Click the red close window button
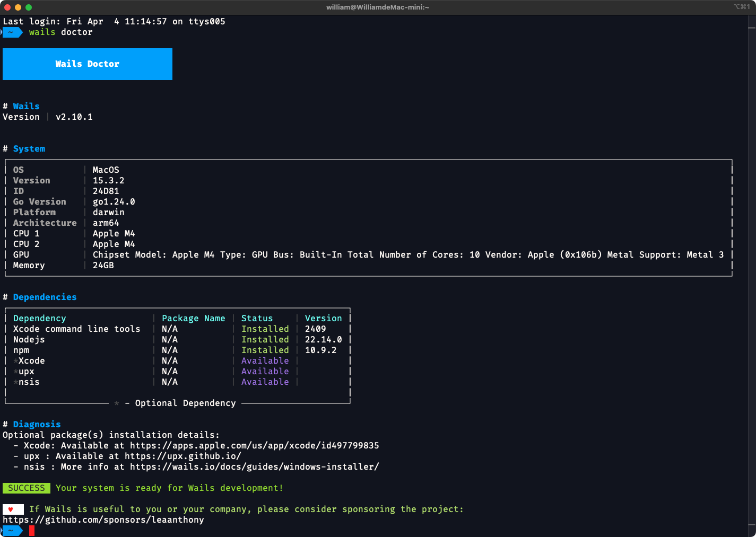Viewport: 756px width, 537px height. pos(7,7)
